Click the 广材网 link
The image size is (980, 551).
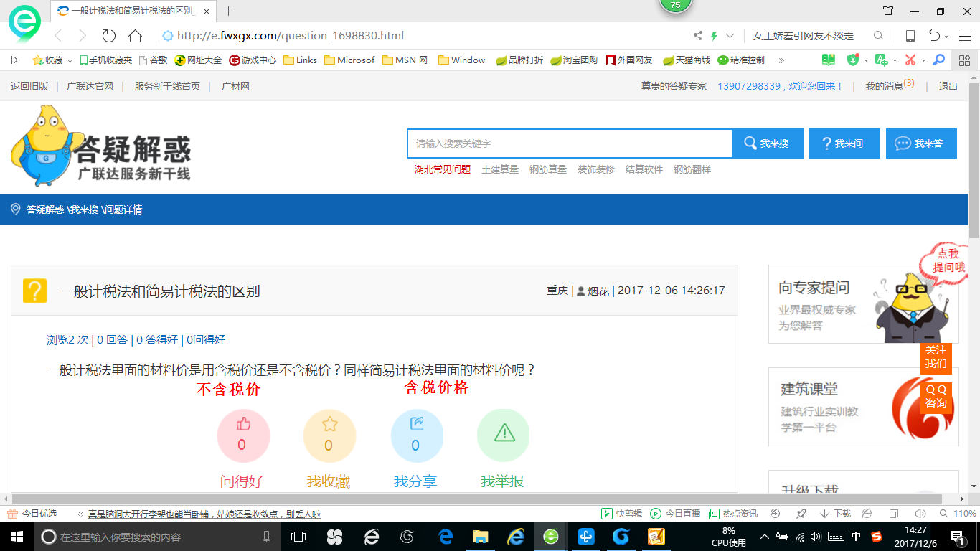(x=235, y=86)
